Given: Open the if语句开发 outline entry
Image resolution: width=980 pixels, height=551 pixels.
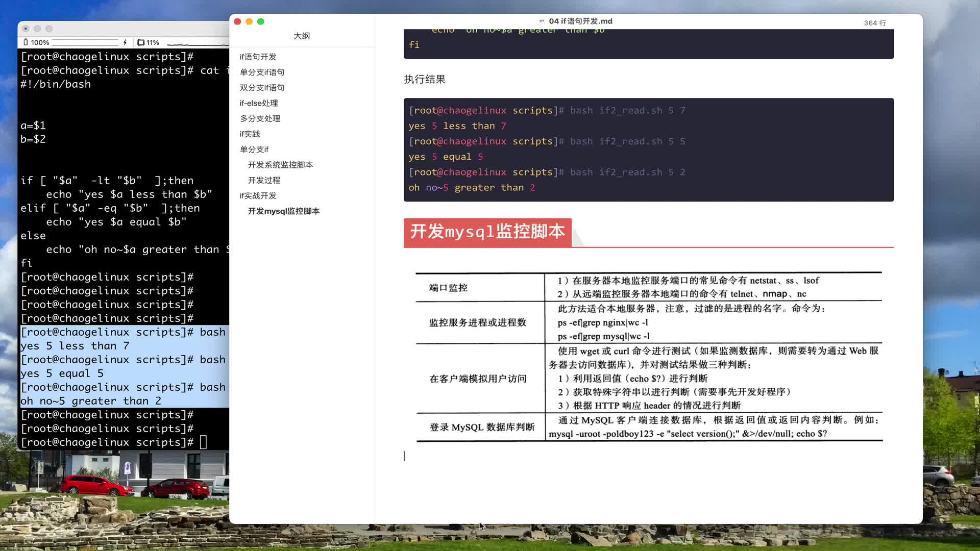Looking at the screenshot, I should [x=258, y=57].
